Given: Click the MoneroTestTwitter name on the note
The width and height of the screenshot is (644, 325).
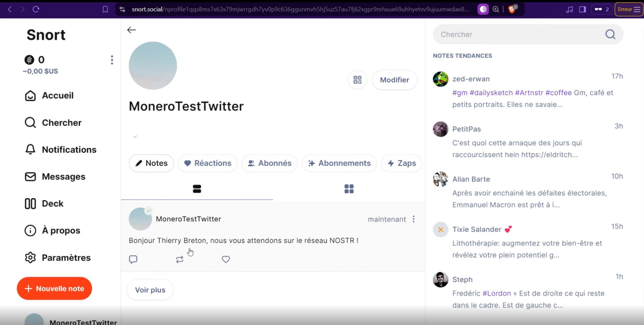Looking at the screenshot, I should (188, 219).
